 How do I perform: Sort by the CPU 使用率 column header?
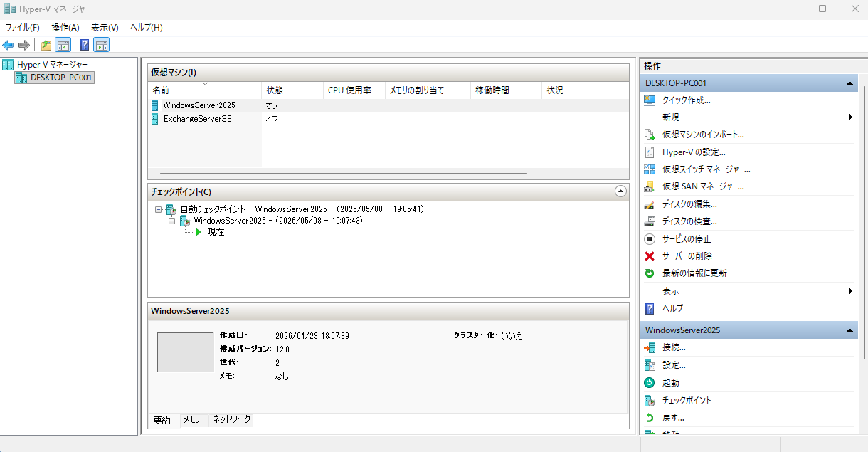pos(354,90)
